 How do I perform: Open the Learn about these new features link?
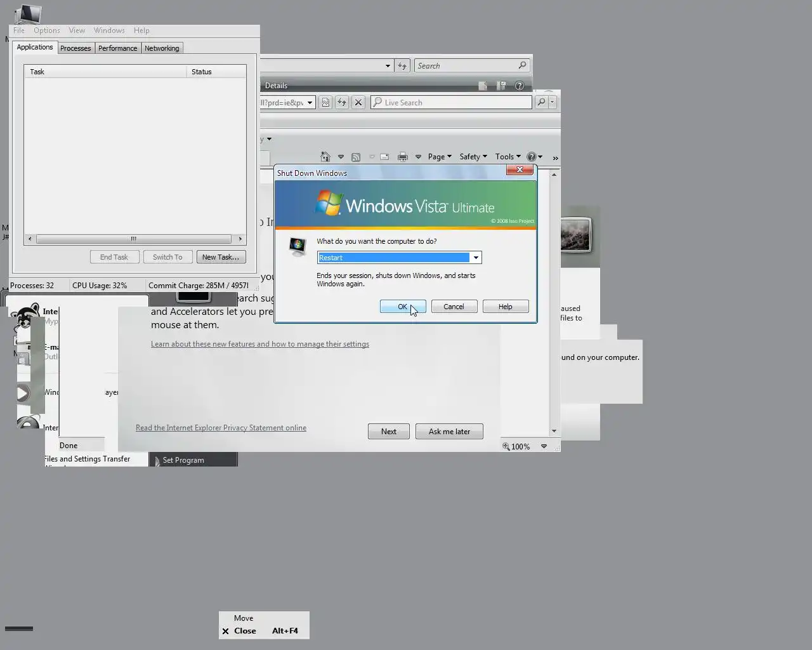pos(260,344)
